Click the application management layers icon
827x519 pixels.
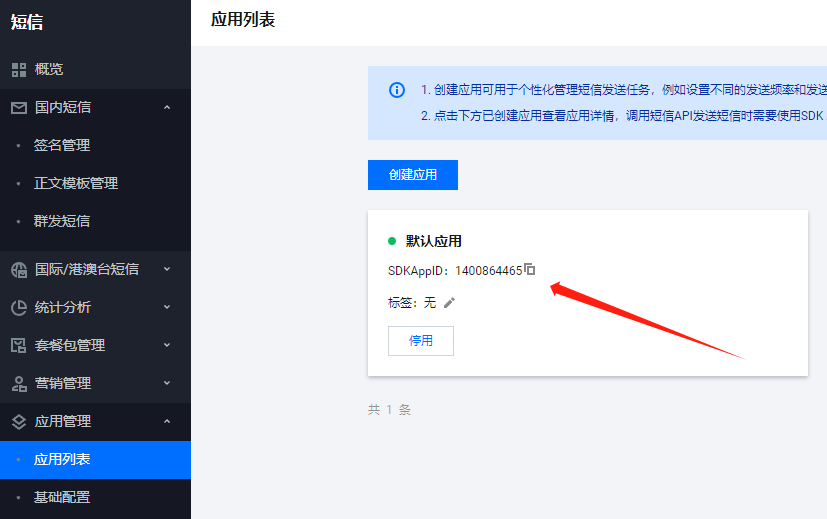coord(19,422)
